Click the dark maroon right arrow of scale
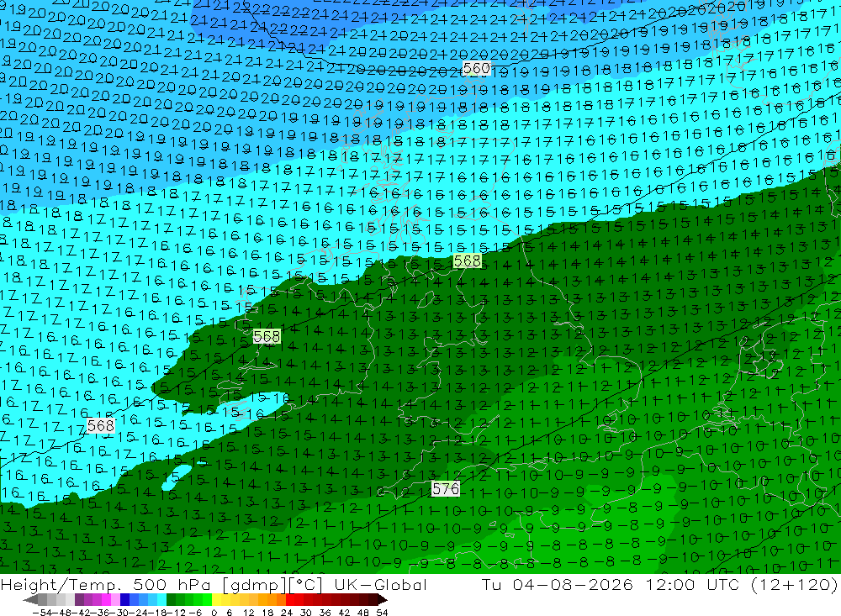 pos(383,600)
